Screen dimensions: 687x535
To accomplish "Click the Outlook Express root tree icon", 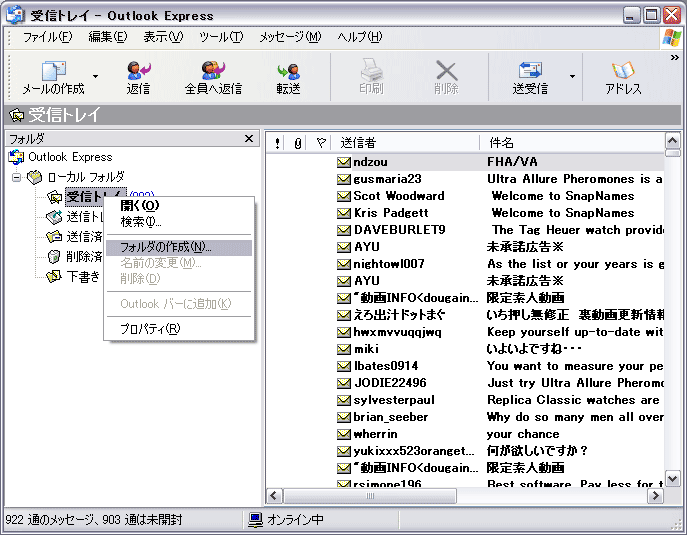I will 17,157.
